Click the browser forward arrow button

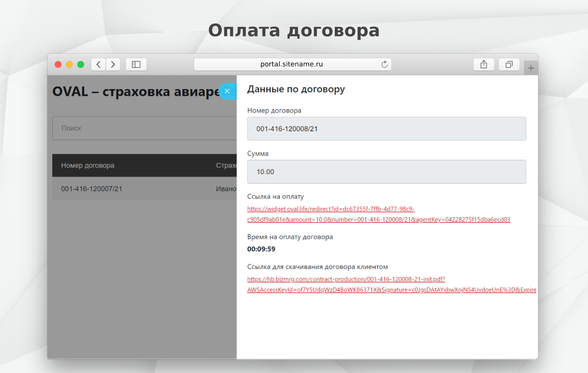click(113, 65)
